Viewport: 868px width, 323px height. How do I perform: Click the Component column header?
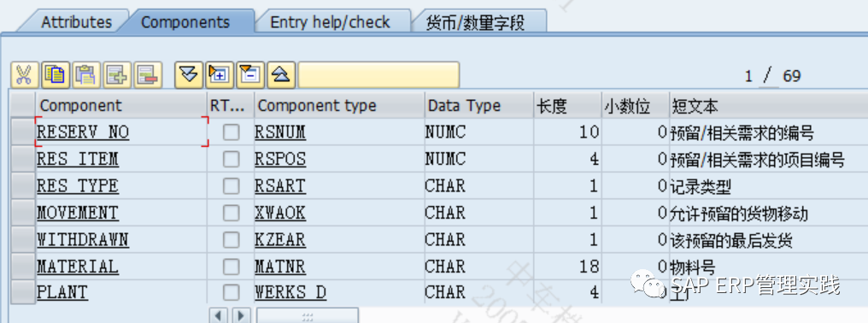[121, 105]
